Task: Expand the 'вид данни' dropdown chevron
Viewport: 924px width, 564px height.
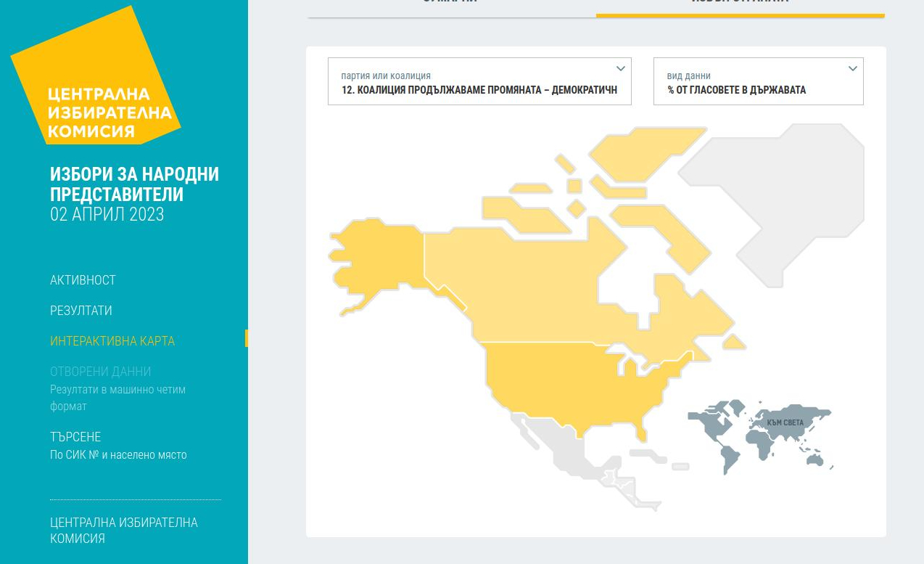Action: tap(852, 69)
